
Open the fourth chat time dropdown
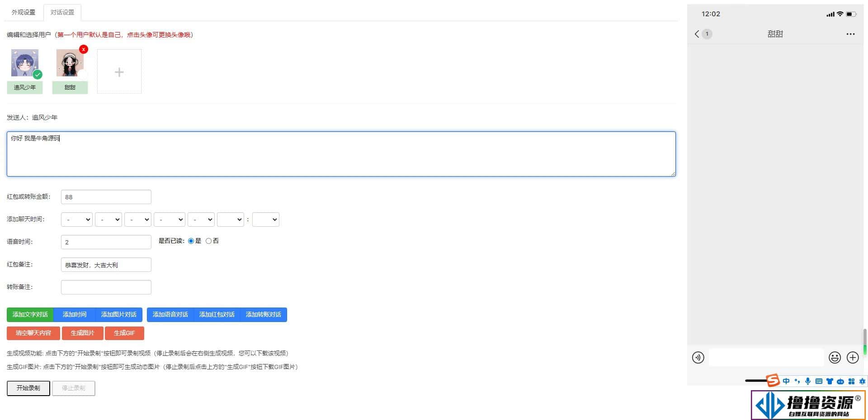coord(170,219)
